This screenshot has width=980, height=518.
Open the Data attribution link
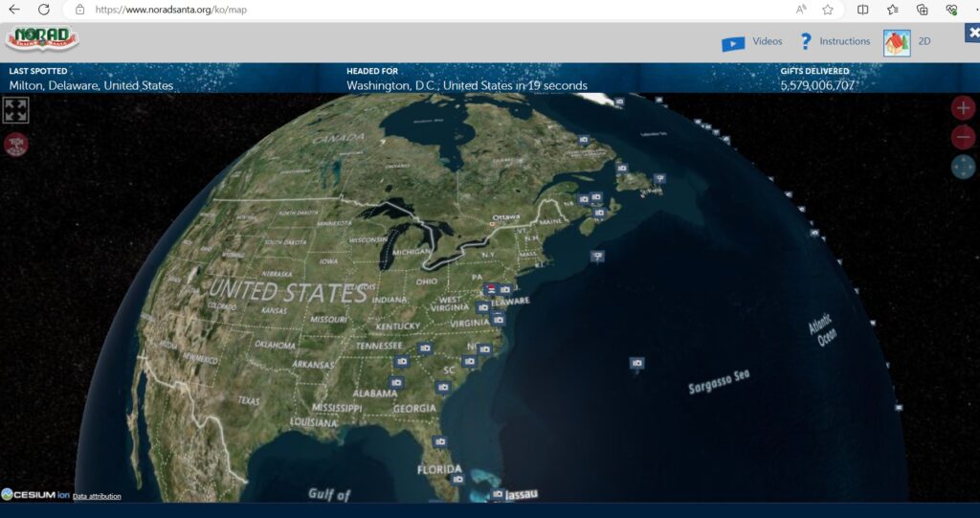pyautogui.click(x=97, y=496)
